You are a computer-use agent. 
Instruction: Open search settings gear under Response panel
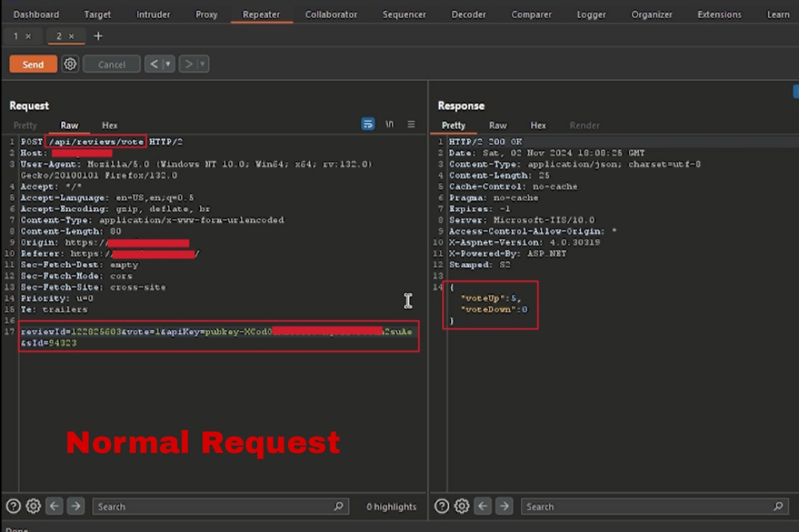462,506
